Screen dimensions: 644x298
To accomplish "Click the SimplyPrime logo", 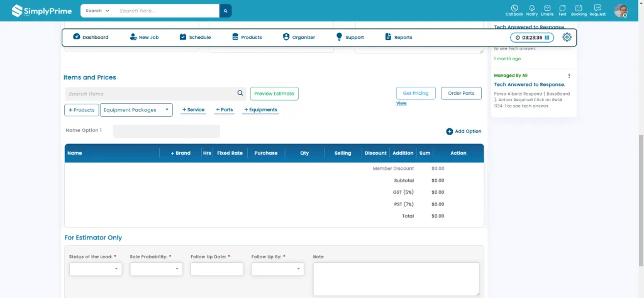I will coord(42,11).
